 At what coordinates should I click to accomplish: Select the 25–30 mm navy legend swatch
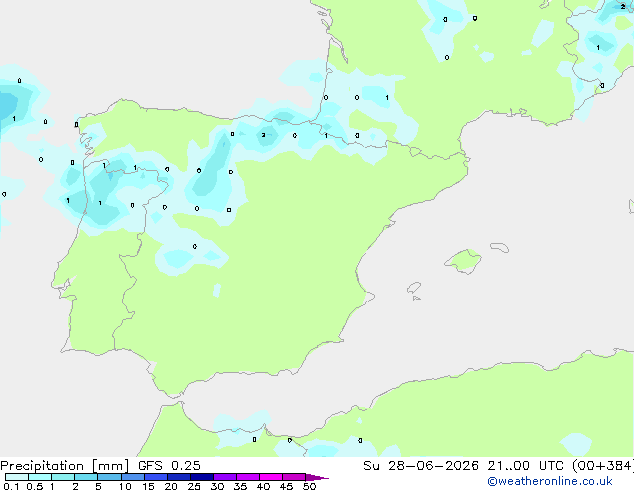(202, 477)
